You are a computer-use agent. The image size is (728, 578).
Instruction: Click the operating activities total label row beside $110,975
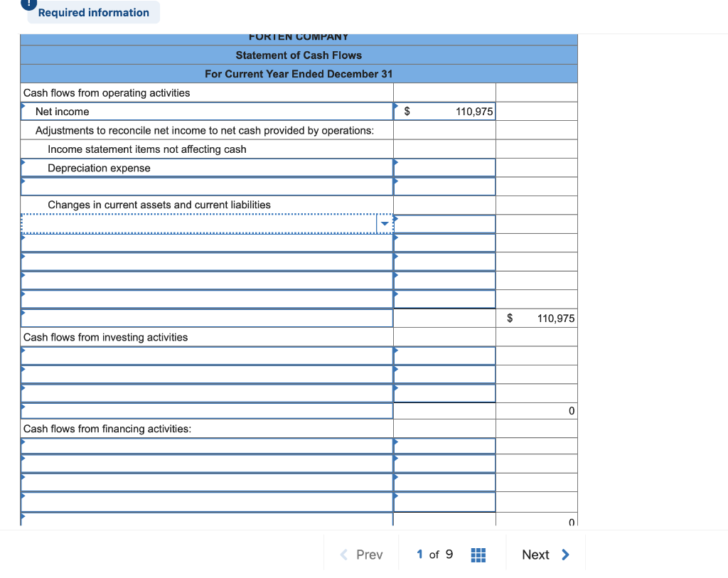[207, 318]
